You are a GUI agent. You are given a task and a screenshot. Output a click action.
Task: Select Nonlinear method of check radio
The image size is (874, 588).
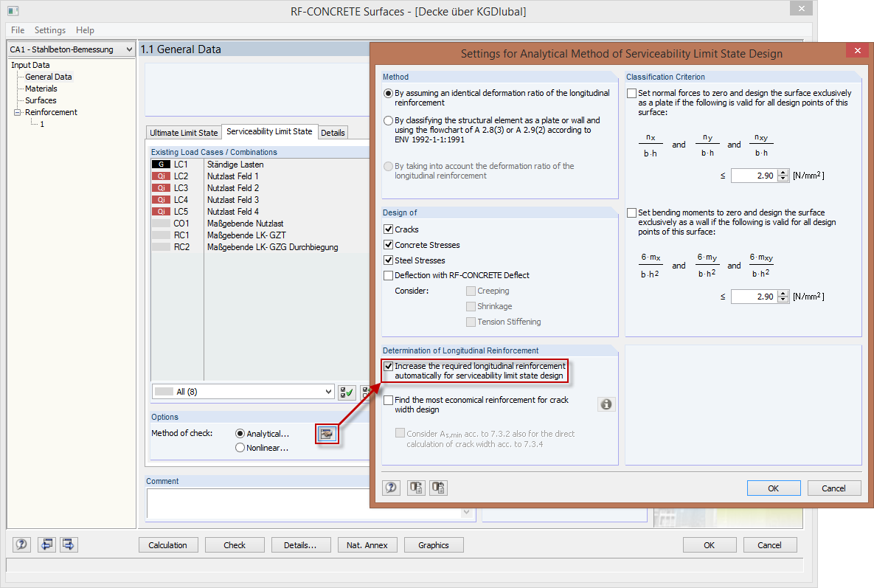tap(240, 448)
